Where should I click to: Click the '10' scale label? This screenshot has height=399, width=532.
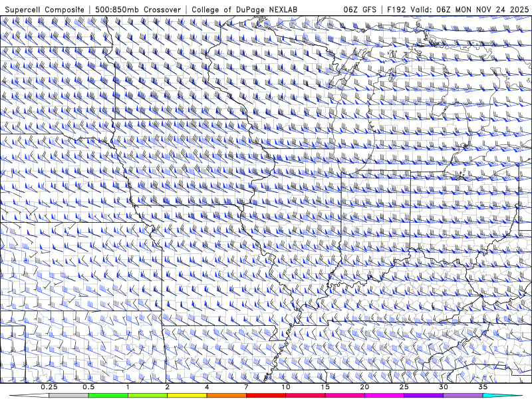coord(286,387)
